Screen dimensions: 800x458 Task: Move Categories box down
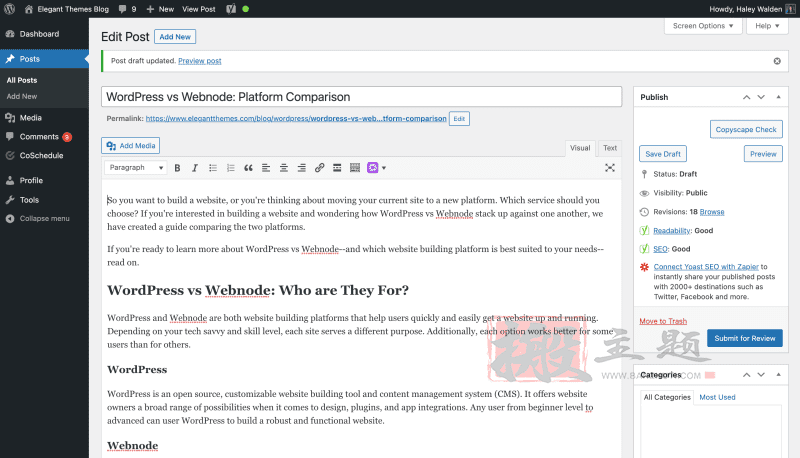761,374
